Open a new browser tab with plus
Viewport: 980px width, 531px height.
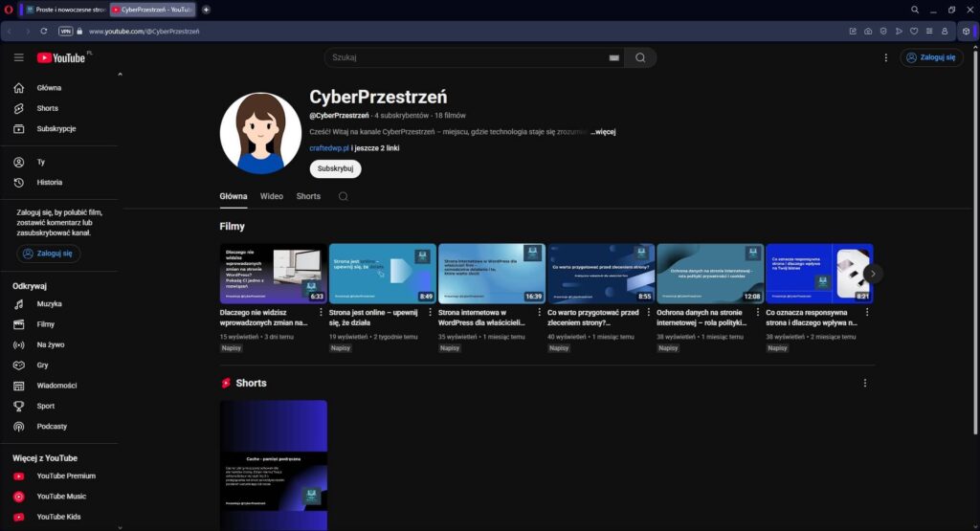pos(206,10)
